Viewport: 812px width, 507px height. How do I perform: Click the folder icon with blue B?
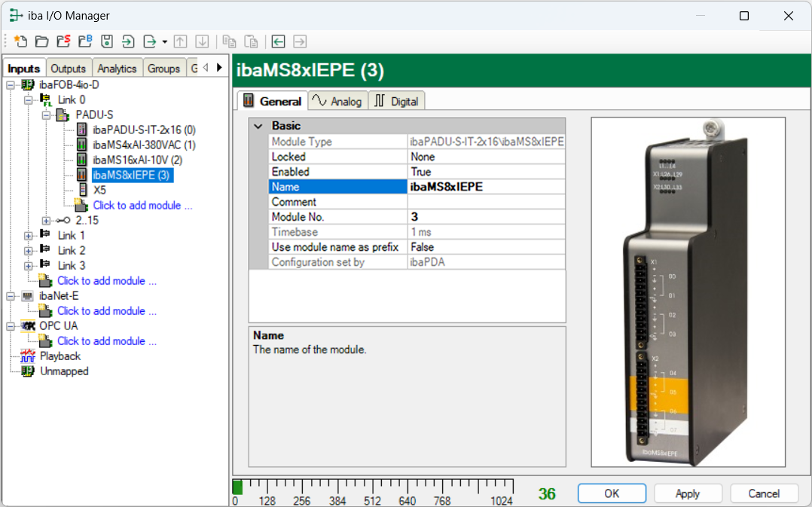pyautogui.click(x=85, y=41)
